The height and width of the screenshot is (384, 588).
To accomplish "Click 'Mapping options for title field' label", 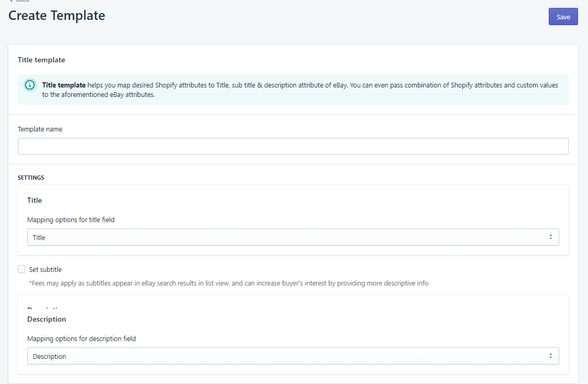I will (71, 220).
